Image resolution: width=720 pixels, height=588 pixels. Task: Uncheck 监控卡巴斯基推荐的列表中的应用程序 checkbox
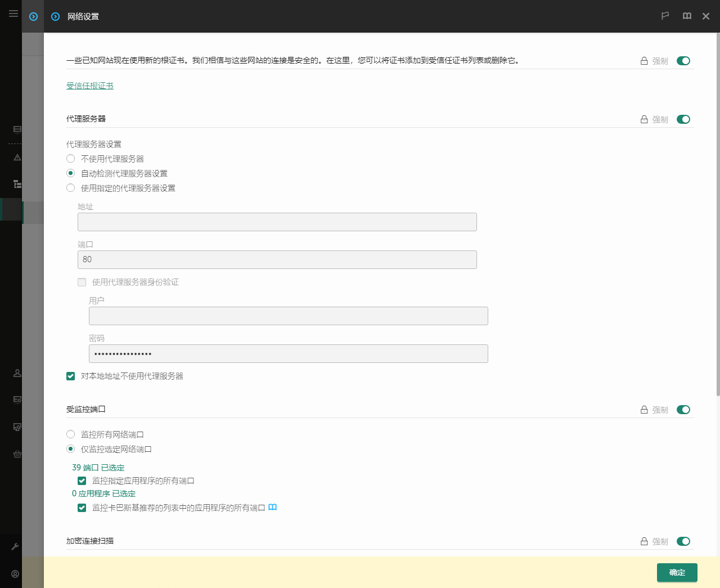(x=82, y=508)
